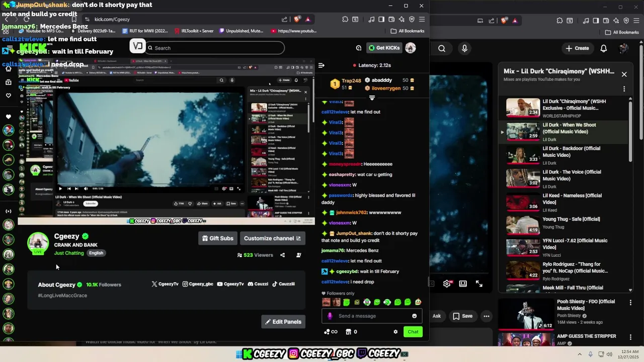Screen dimensions: 644x362
Task: Open YouTube notifications bell
Action: coord(604,48)
